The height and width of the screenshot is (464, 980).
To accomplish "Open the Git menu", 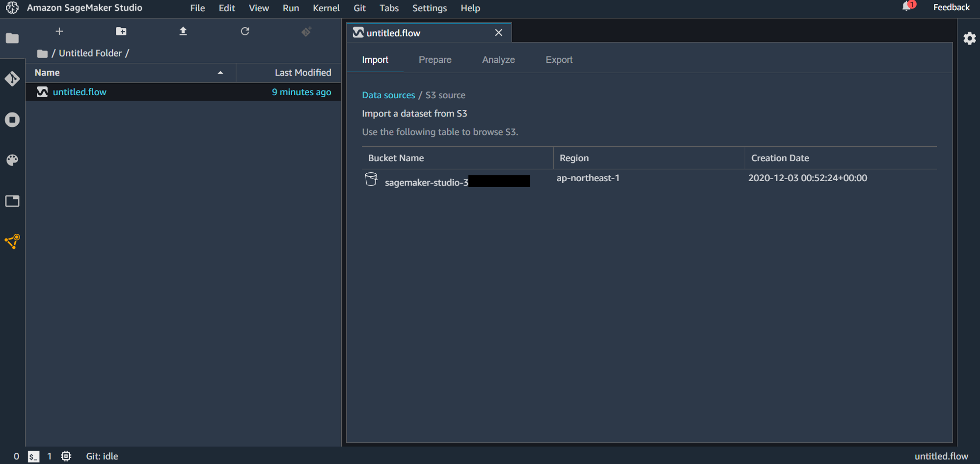I will [360, 8].
